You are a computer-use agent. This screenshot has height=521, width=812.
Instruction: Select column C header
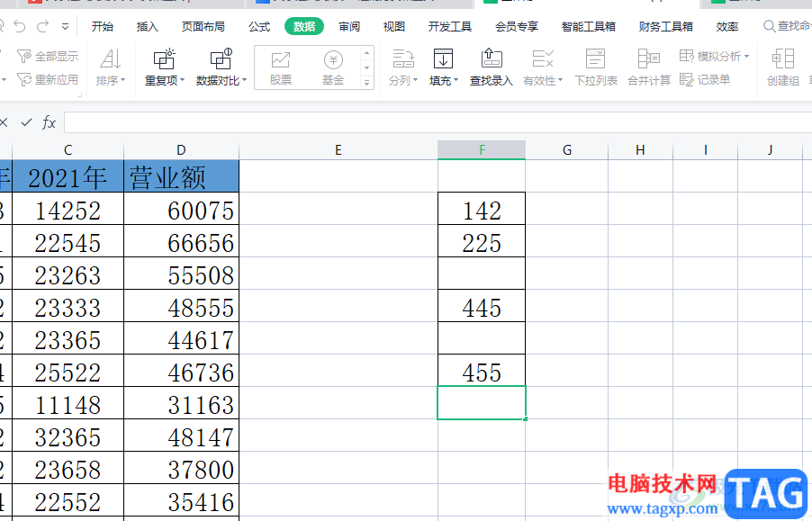pos(68,150)
